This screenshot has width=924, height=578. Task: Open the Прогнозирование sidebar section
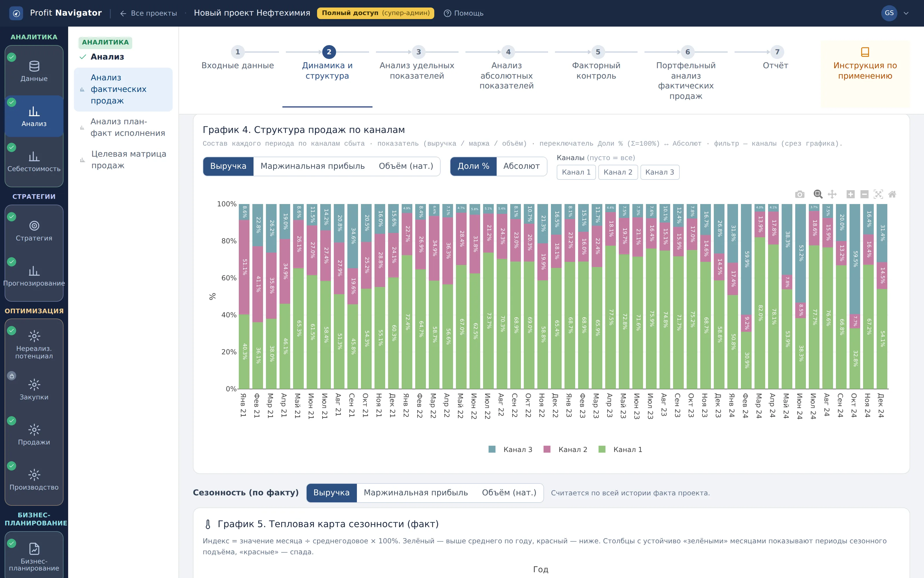pyautogui.click(x=34, y=276)
